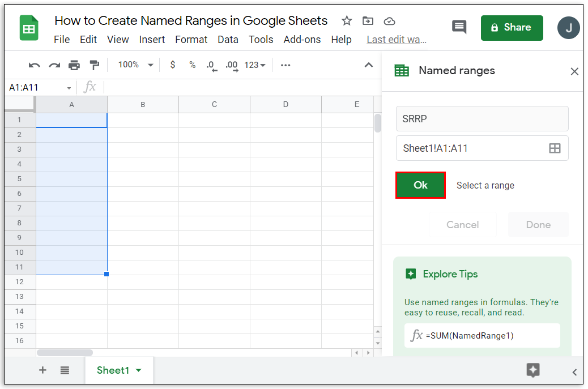Click the Explore button at bottom right

[532, 370]
